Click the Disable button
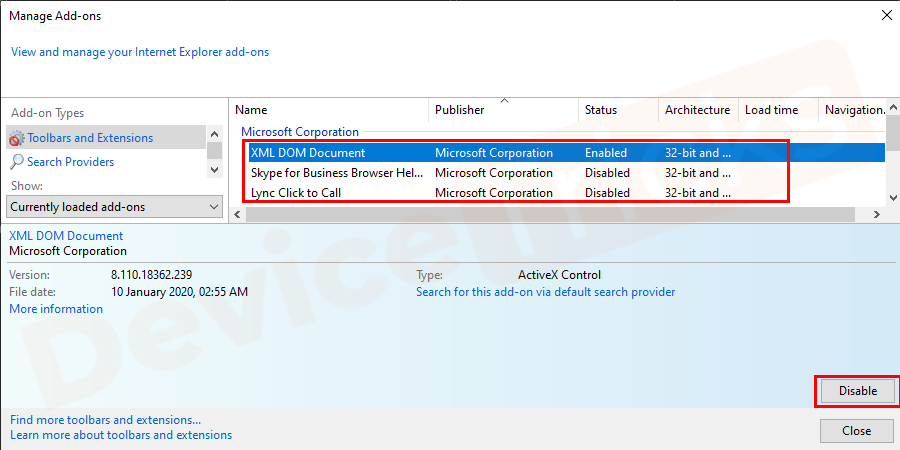900x450 pixels. coord(858,391)
